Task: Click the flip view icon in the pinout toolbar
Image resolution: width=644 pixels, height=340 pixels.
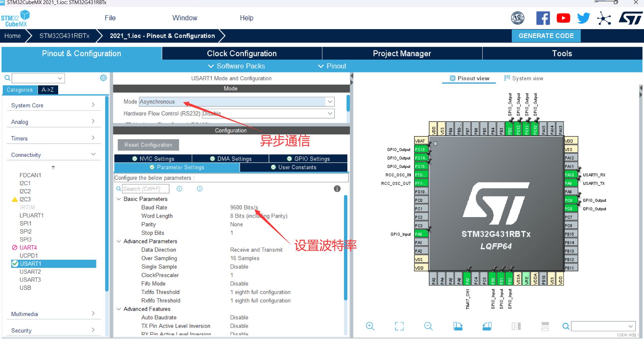Action: [516, 326]
